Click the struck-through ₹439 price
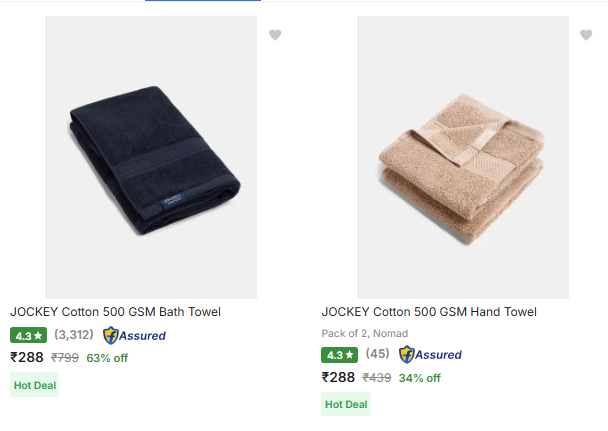This screenshot has width=608, height=431. click(376, 378)
